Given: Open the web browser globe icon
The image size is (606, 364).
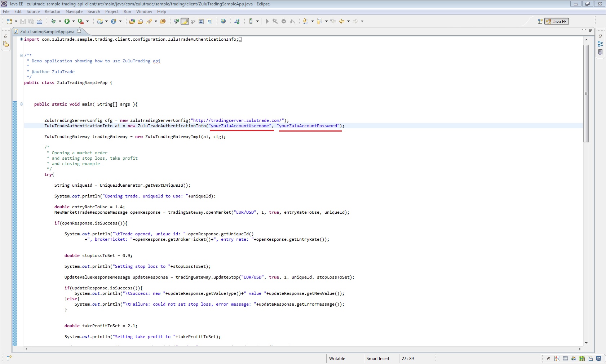Looking at the screenshot, I should click(x=224, y=22).
